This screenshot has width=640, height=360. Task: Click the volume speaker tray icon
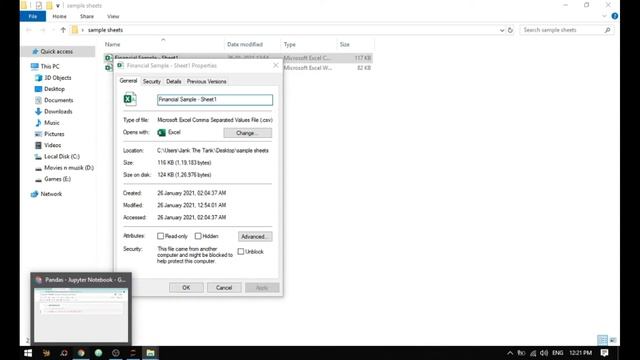tap(544, 353)
